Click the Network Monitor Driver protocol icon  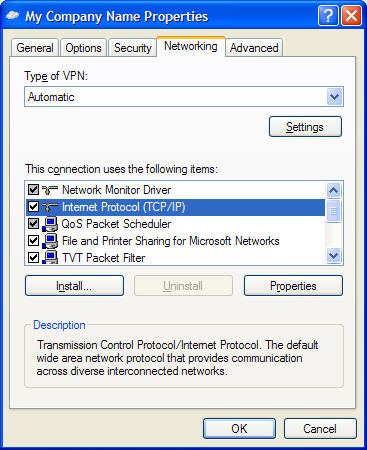pyautogui.click(x=50, y=190)
